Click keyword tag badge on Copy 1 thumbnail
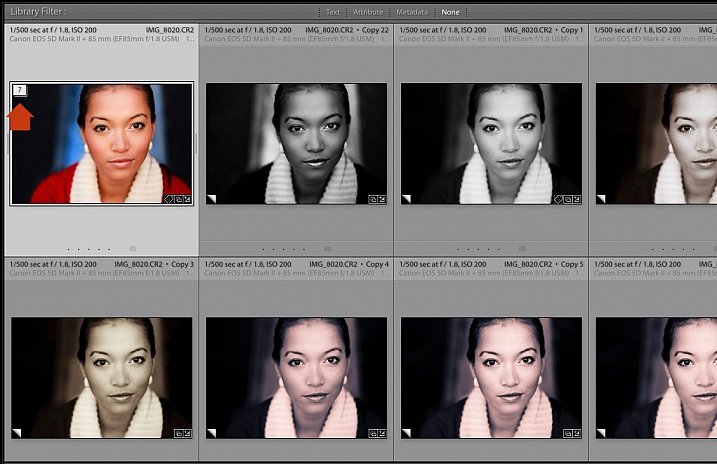Viewport: 717px width, 464px height. click(x=558, y=199)
